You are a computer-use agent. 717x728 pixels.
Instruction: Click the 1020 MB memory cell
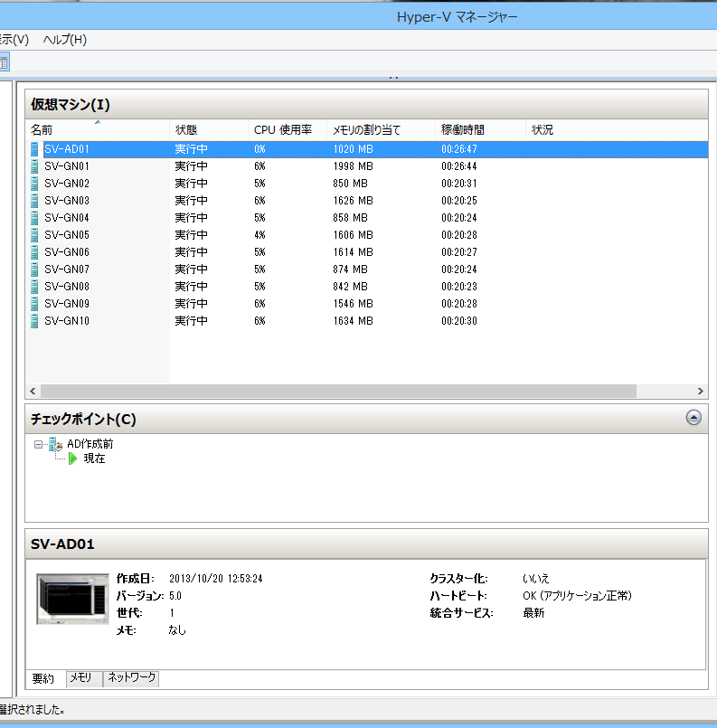[x=354, y=149]
